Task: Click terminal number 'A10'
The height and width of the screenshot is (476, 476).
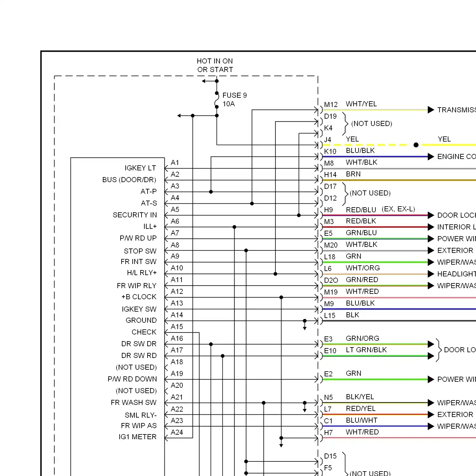Action: coord(177,268)
